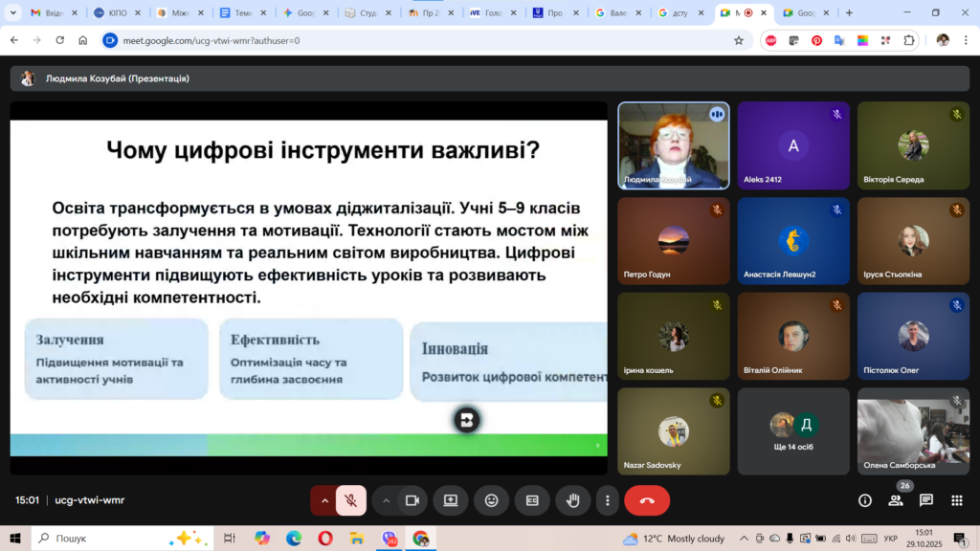Open the activities grid icon
The image size is (980, 551).
point(956,500)
